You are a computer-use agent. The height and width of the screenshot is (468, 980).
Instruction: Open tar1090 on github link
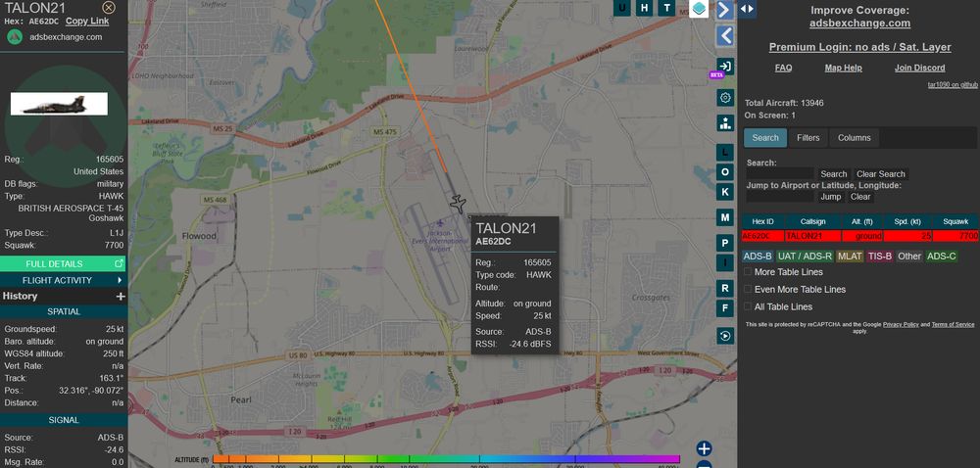[953, 85]
